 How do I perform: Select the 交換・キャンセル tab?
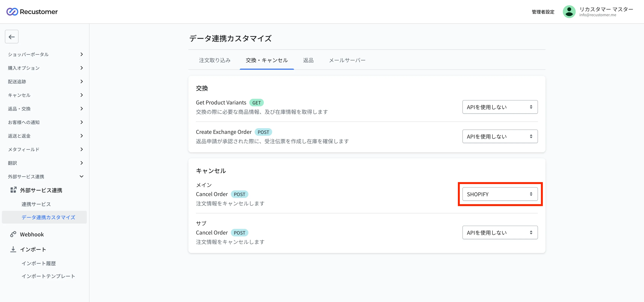[267, 60]
